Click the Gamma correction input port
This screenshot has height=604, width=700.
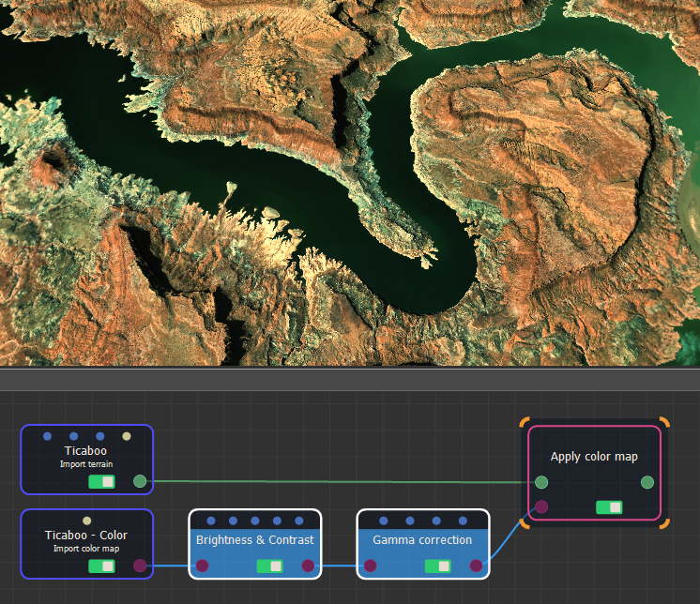point(371,566)
